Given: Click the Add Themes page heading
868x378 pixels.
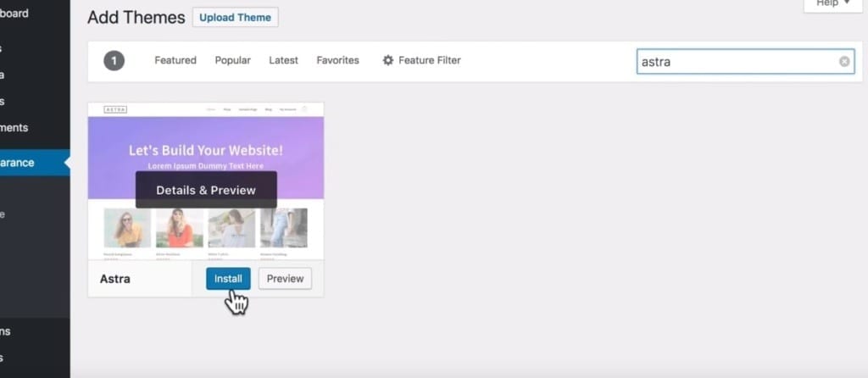Looking at the screenshot, I should (x=136, y=17).
